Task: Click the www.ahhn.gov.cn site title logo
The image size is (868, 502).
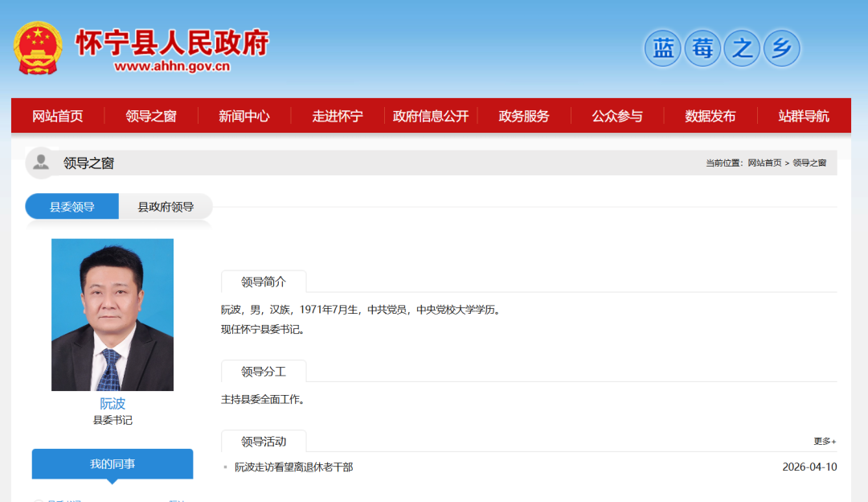Action: coord(174,48)
